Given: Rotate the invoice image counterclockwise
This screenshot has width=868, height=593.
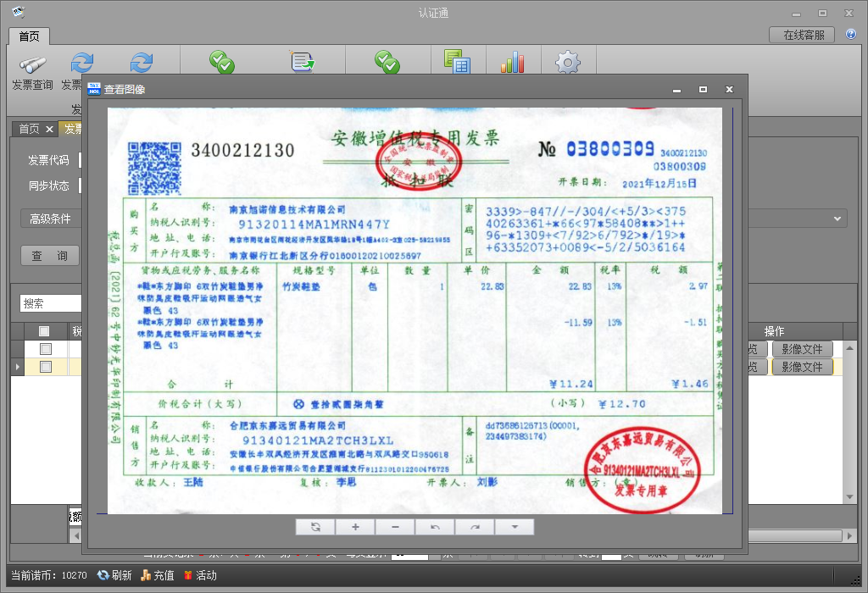Looking at the screenshot, I should pos(435,527).
